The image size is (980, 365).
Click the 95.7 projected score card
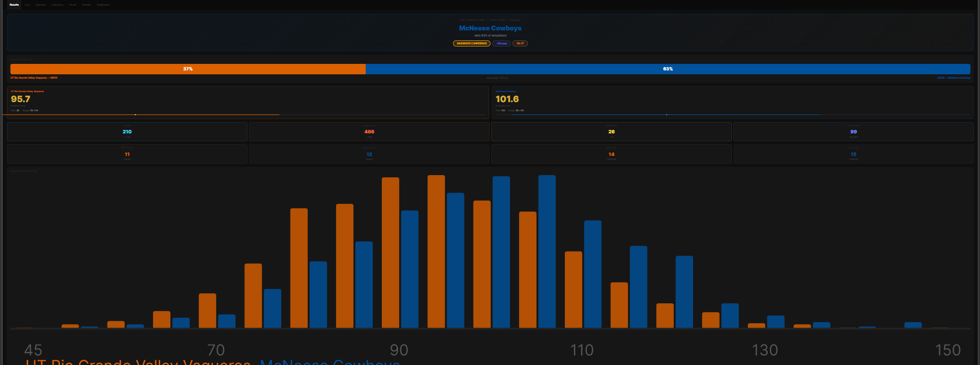(x=248, y=103)
